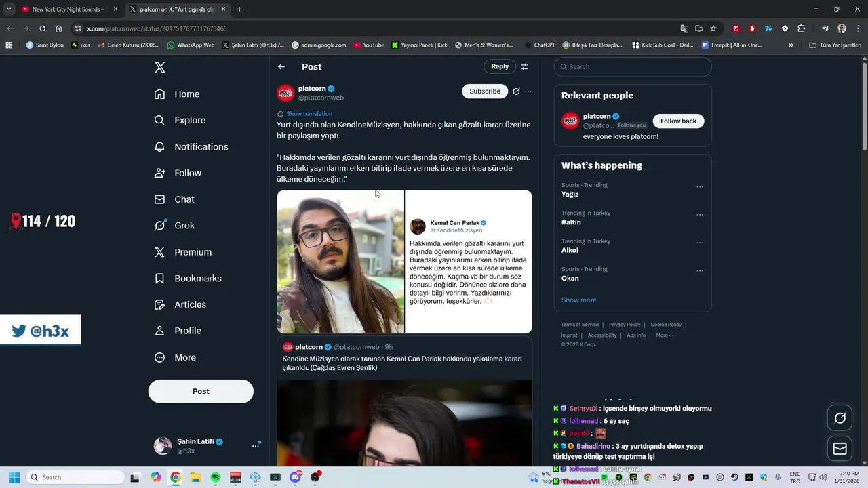
Task: Open File Explorer from the taskbar
Action: (195, 477)
